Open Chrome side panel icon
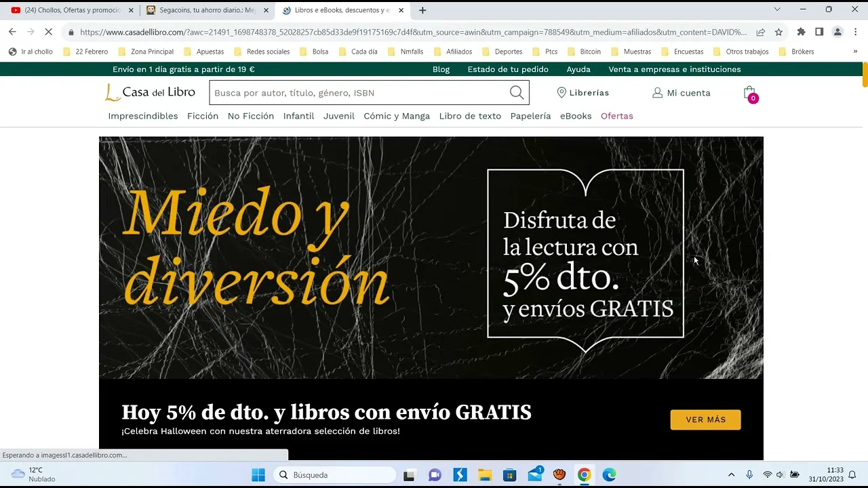The height and width of the screenshot is (488, 868). 819,32
